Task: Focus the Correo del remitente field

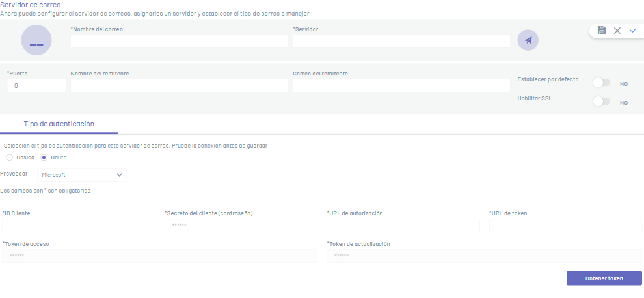Action: [401, 85]
